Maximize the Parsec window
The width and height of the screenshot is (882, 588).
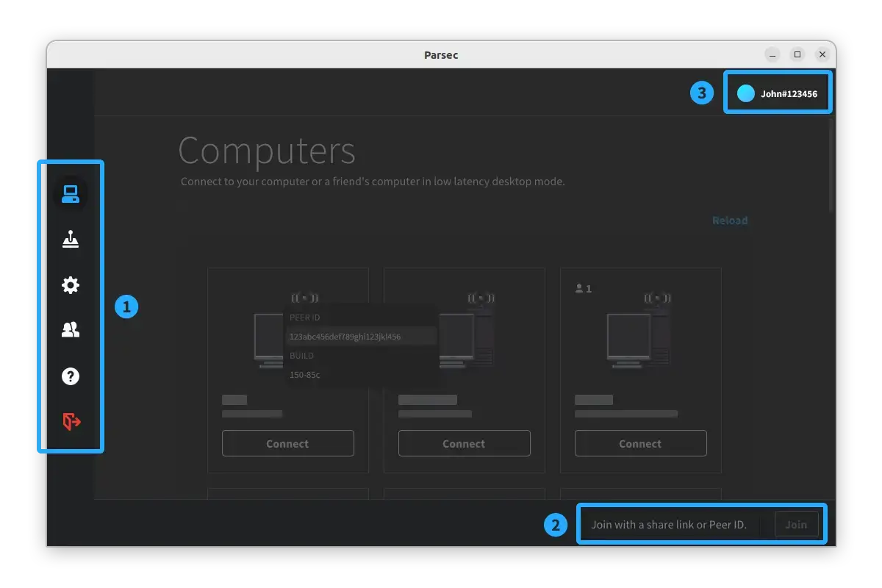[797, 54]
